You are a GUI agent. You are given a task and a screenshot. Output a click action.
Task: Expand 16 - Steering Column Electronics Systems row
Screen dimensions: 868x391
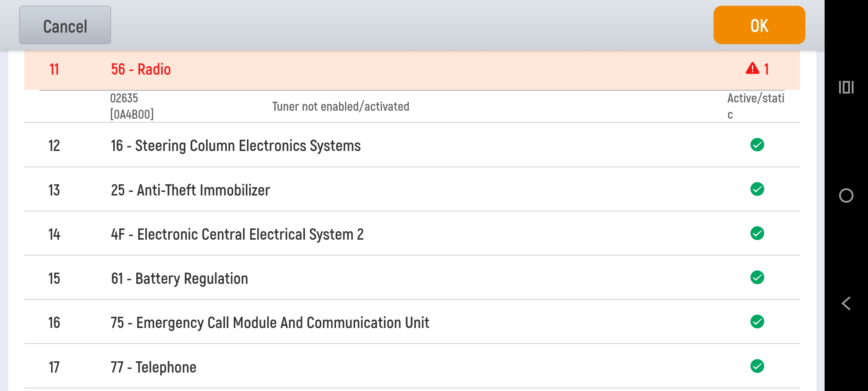click(412, 145)
